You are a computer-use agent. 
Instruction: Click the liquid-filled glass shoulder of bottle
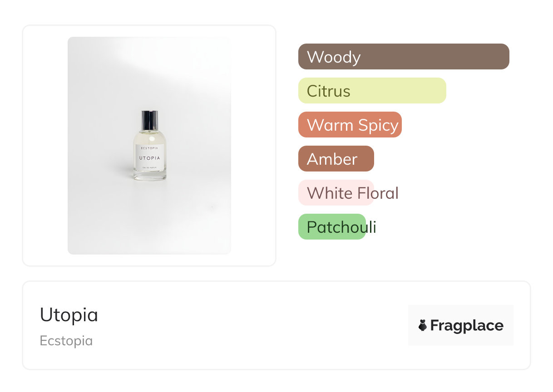[x=150, y=137]
